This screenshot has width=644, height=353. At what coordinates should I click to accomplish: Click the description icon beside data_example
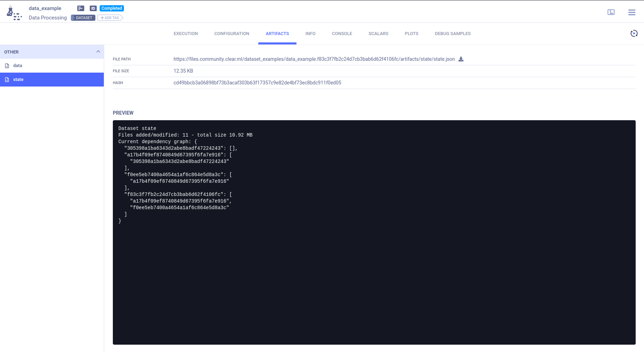click(x=81, y=8)
